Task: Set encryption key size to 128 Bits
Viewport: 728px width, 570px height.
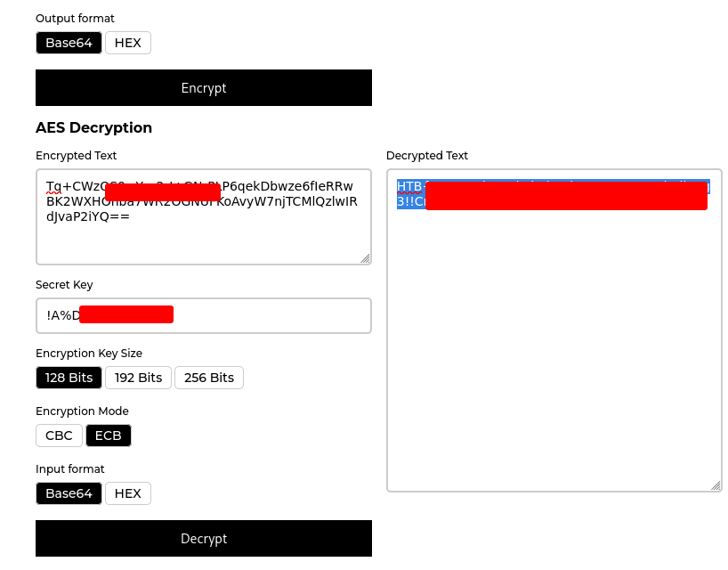Action: pyautogui.click(x=69, y=378)
